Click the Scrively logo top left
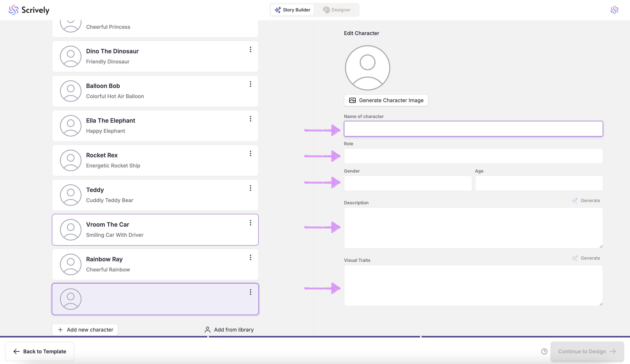The image size is (630, 364). point(29,10)
